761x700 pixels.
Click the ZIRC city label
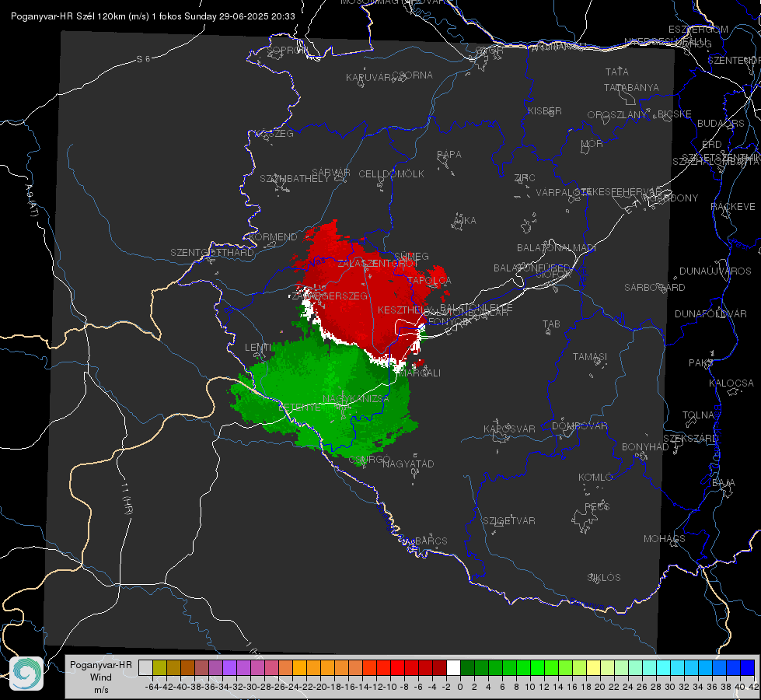pyautogui.click(x=525, y=178)
